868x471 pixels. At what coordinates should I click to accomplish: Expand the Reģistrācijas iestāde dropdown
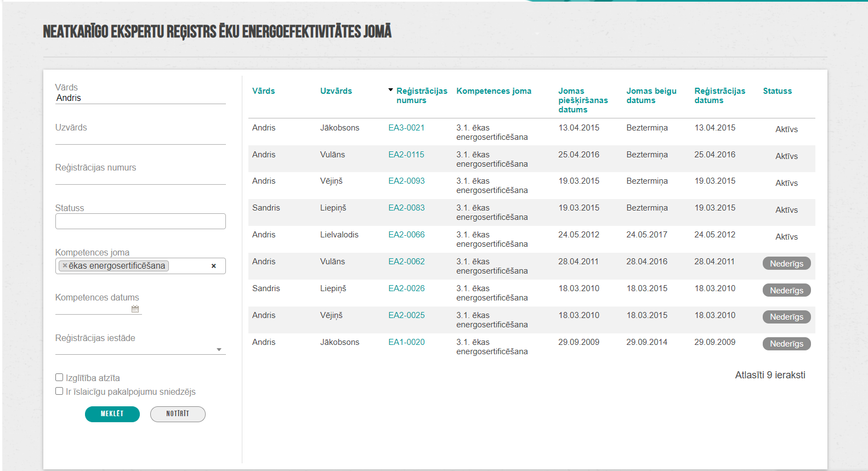click(219, 349)
